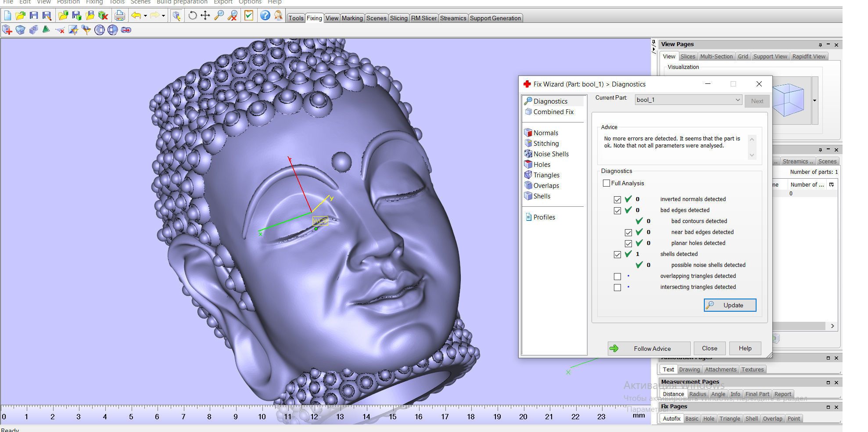868x432 pixels.
Task: Click the green triangle fixing tool icon
Action: (x=46, y=30)
